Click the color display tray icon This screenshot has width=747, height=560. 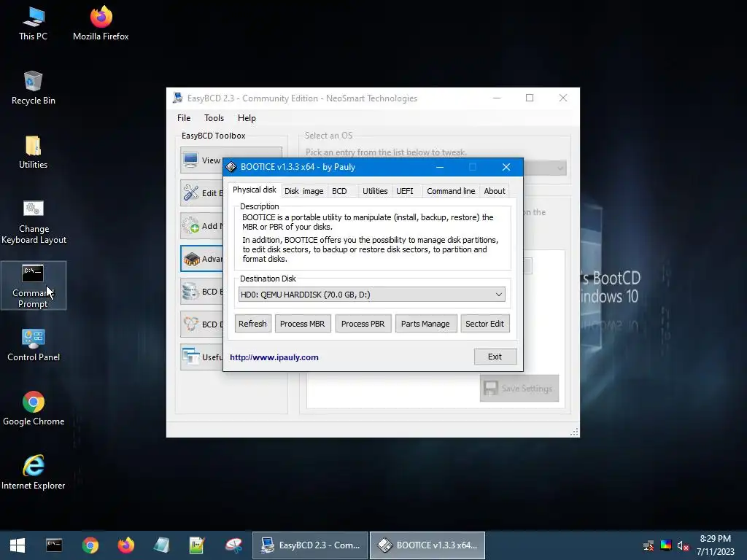666,545
